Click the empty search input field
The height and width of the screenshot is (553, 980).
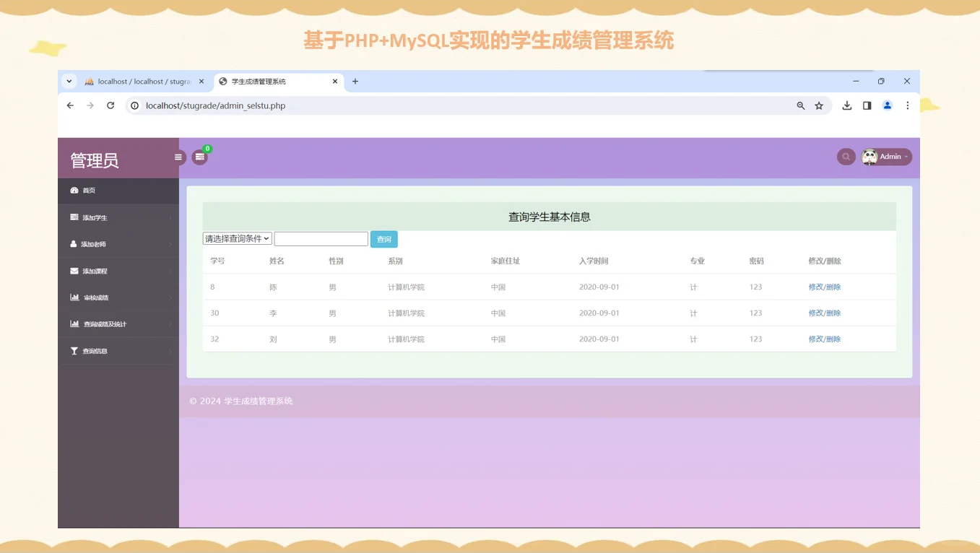click(x=321, y=238)
